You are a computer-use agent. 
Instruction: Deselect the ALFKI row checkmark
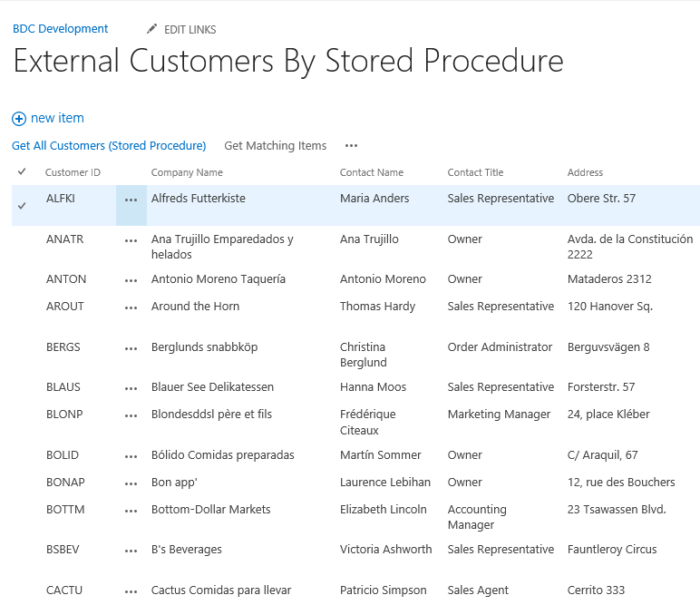(22, 206)
